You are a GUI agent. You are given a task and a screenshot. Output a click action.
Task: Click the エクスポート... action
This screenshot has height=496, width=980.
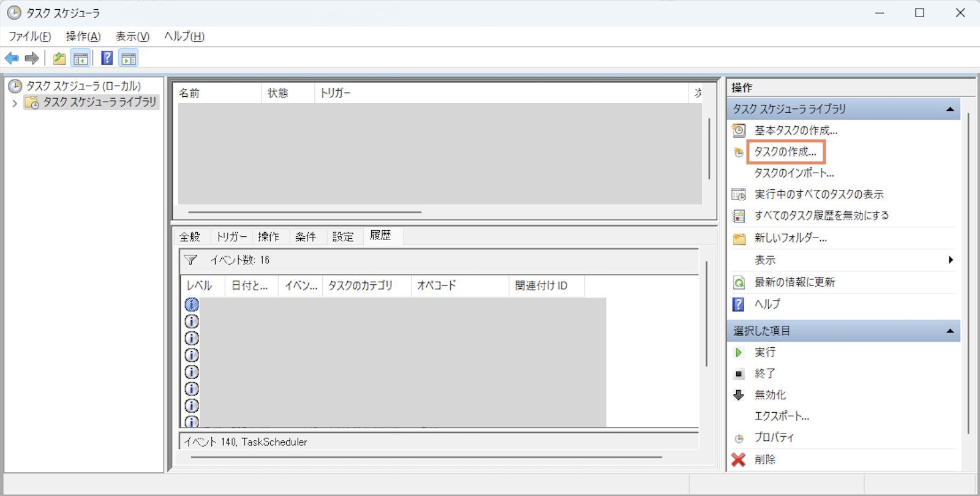pyautogui.click(x=782, y=416)
